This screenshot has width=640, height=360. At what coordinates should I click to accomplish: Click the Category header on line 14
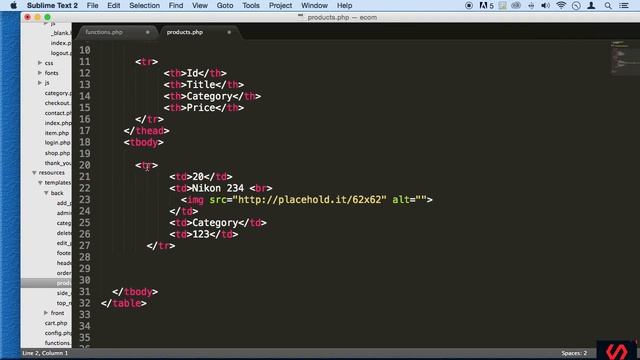pyautogui.click(x=209, y=96)
